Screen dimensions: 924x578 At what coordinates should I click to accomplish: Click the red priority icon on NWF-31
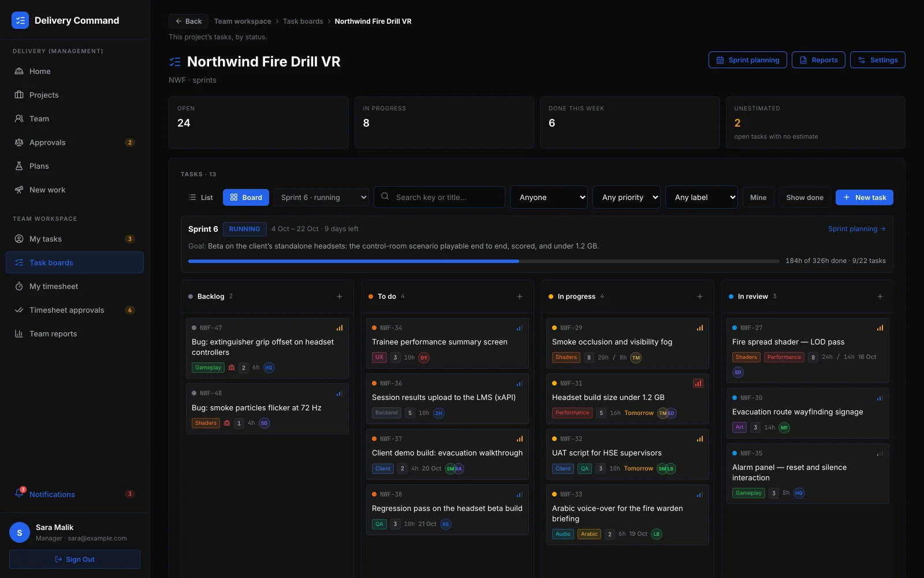click(x=698, y=383)
